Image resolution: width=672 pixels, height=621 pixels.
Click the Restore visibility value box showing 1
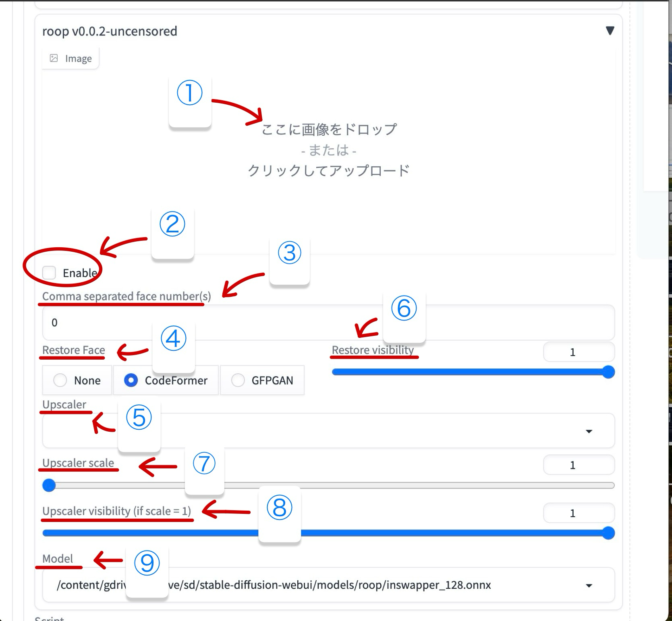tap(578, 352)
